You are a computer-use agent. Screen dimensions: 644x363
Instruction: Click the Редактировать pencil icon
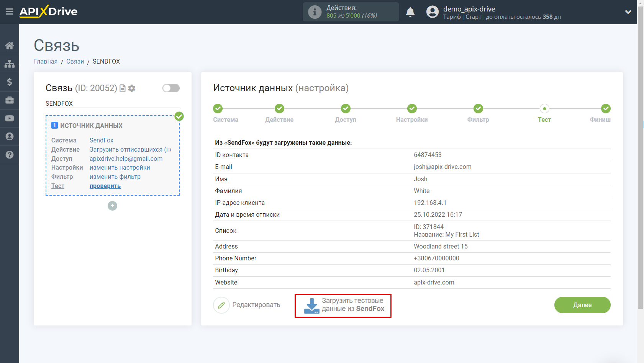[221, 305]
